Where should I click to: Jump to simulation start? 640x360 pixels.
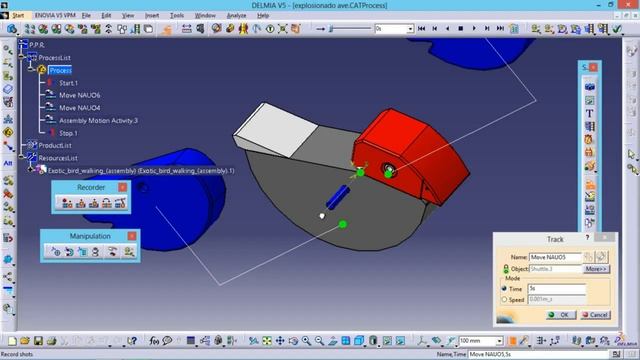click(x=422, y=28)
